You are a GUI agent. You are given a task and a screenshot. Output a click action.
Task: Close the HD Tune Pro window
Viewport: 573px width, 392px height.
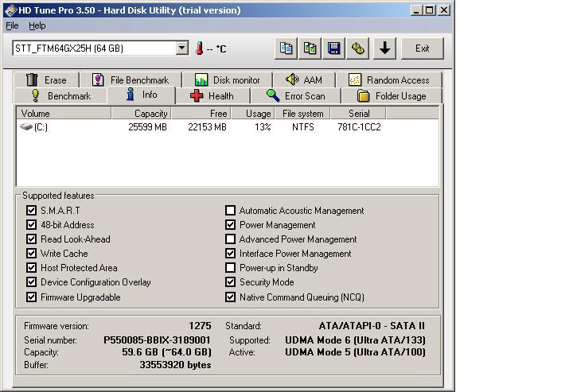tap(443, 10)
